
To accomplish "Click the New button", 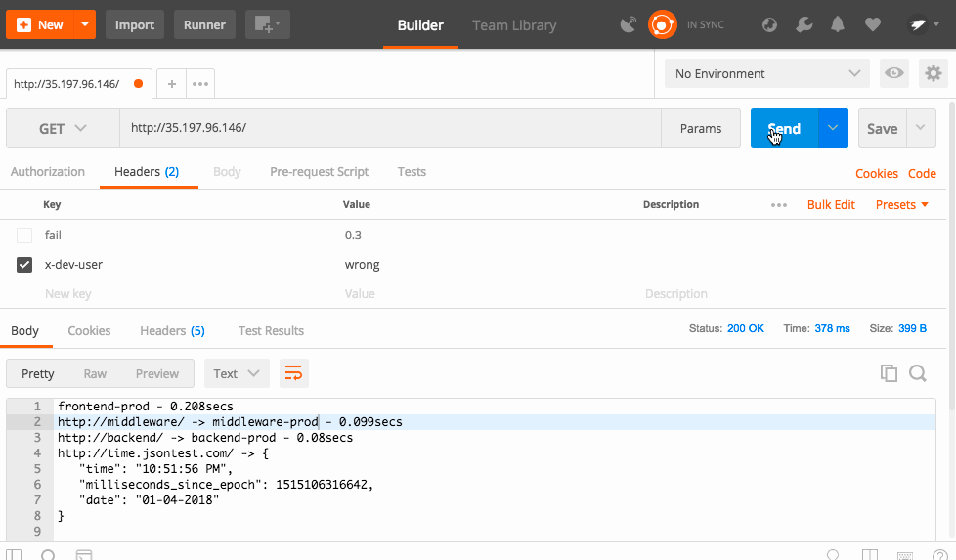I will (x=40, y=25).
